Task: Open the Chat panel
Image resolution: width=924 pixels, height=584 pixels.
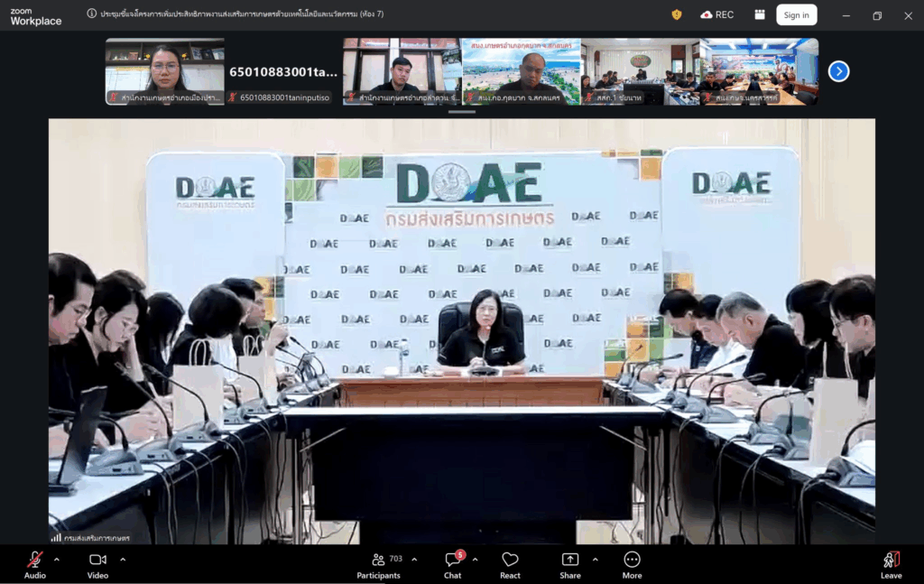Action: pos(452,564)
